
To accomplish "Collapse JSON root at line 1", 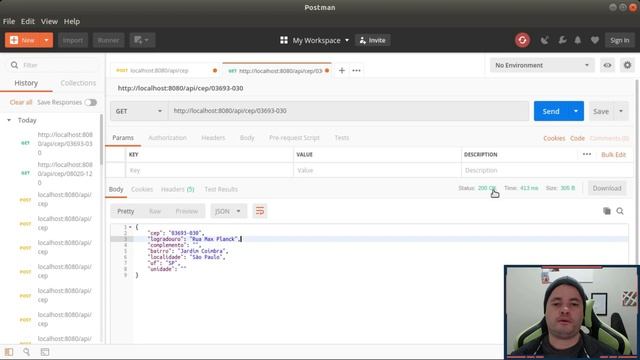I will tap(130, 227).
